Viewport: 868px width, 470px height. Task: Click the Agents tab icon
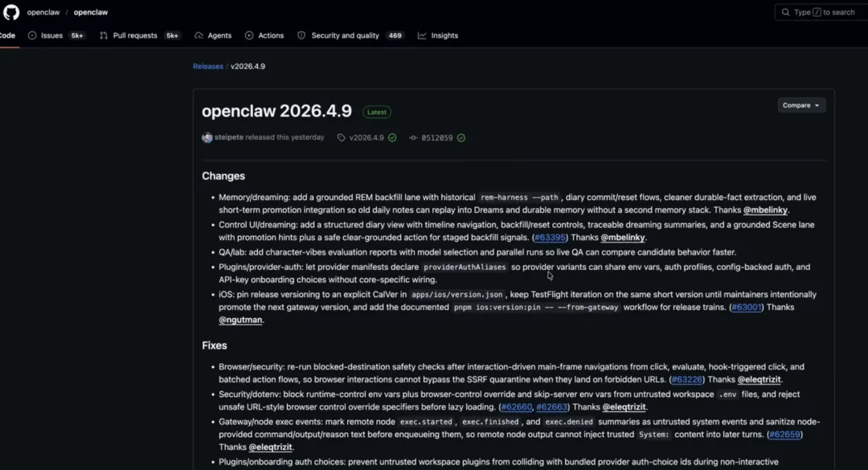coord(199,35)
